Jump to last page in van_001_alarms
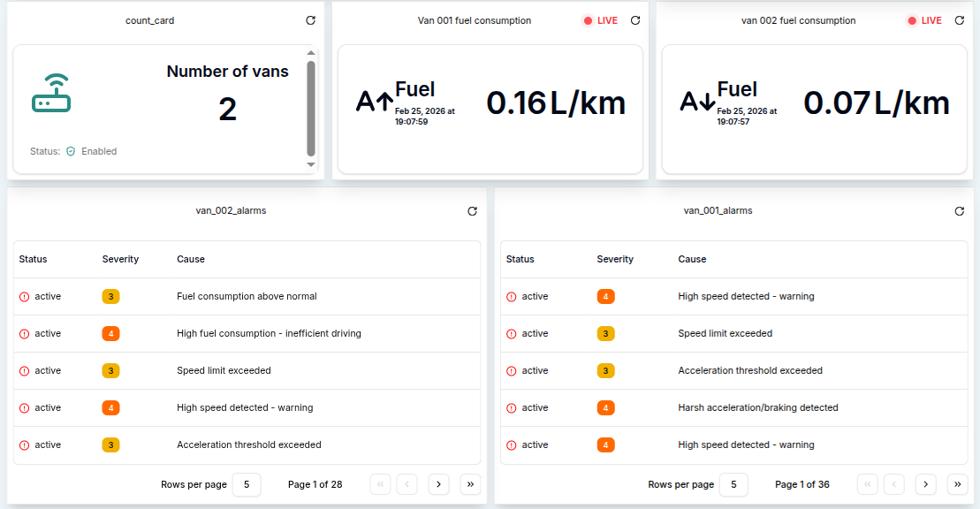Viewport: 980px width, 509px height. click(957, 484)
